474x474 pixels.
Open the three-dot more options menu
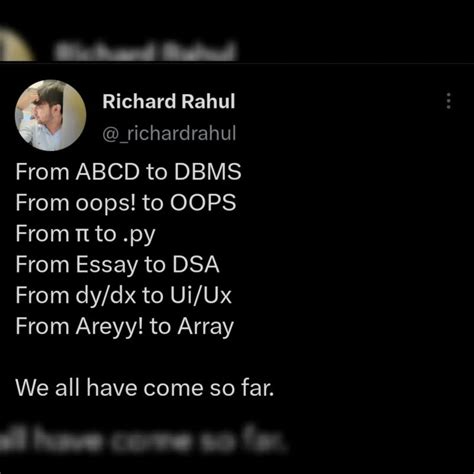point(449,101)
